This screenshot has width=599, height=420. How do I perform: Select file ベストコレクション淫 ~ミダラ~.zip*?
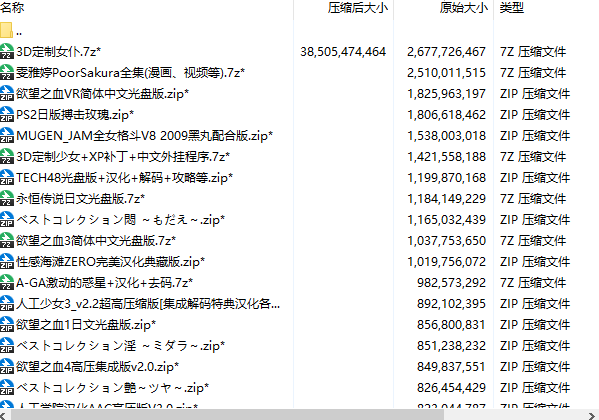tap(121, 345)
